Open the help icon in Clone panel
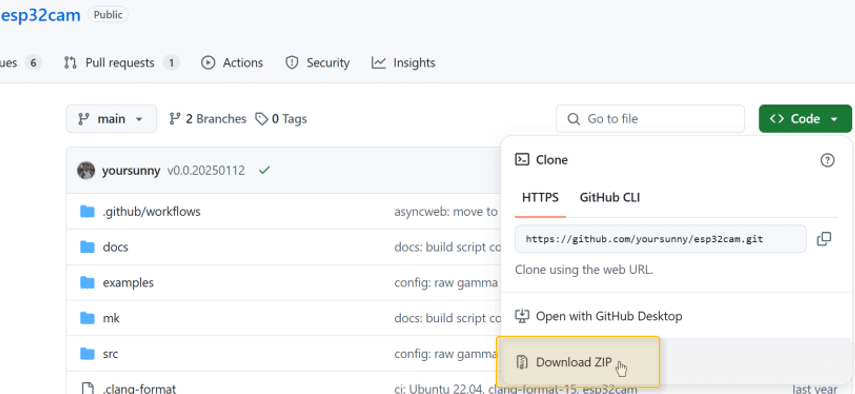 click(x=827, y=160)
